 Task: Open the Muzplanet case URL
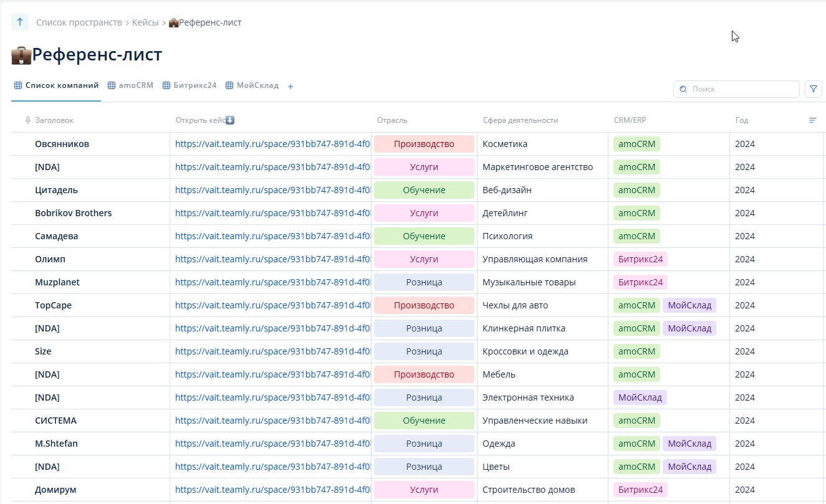[272, 282]
